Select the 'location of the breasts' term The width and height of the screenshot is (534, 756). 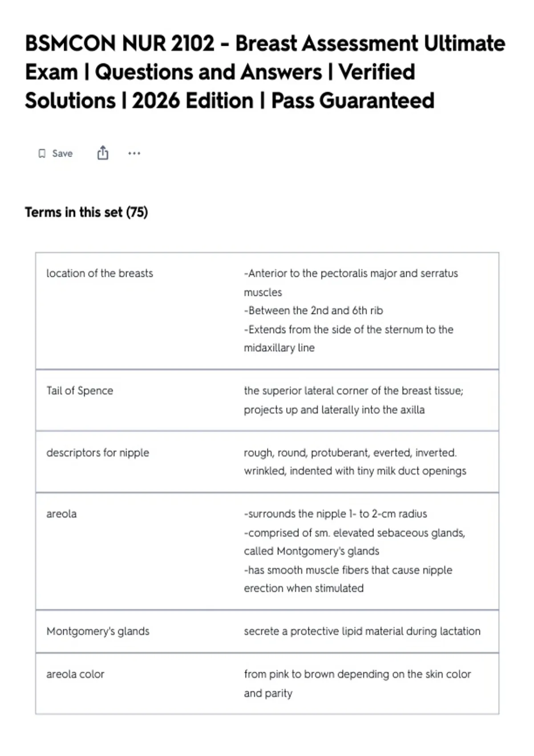(x=100, y=273)
